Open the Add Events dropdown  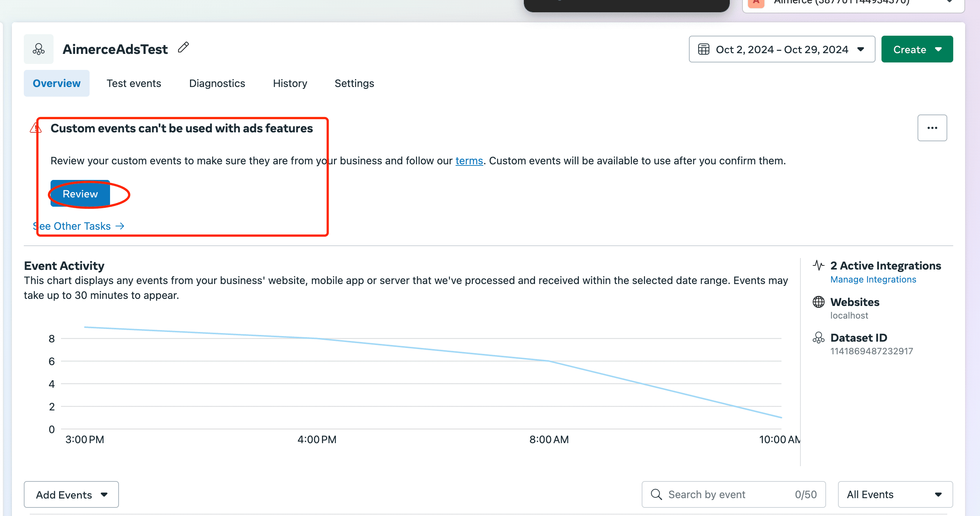click(71, 494)
